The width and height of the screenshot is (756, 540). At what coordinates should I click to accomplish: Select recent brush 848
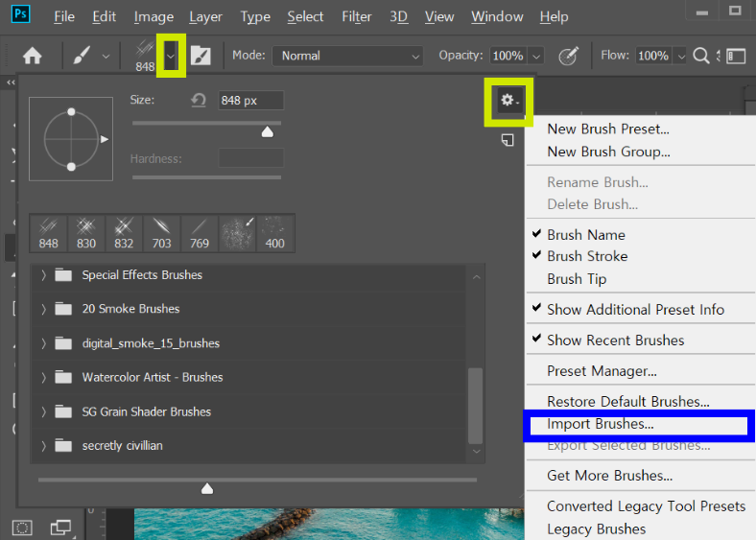pos(48,234)
